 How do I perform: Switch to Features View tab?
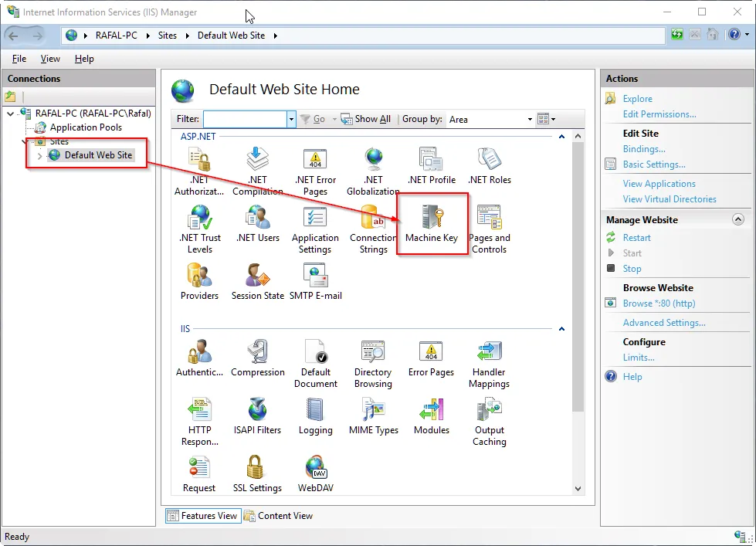point(203,516)
